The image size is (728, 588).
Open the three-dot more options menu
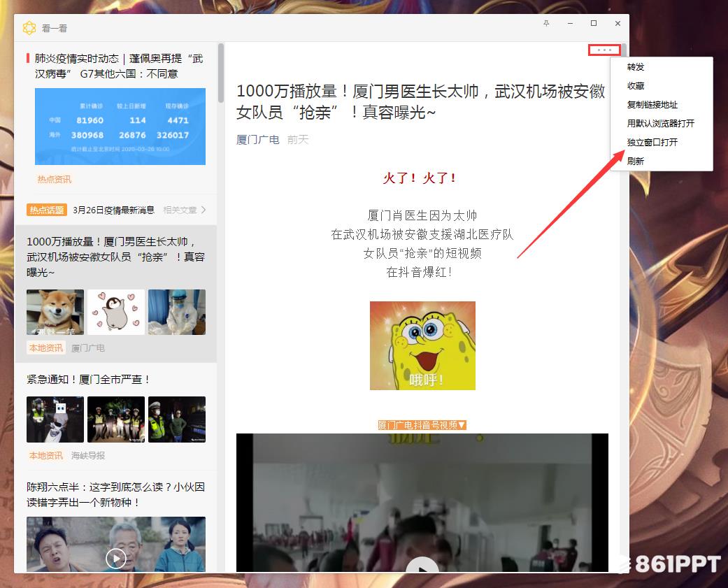coord(604,50)
